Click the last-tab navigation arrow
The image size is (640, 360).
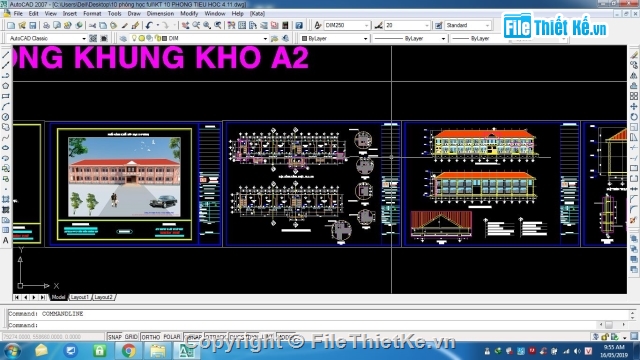click(42, 297)
